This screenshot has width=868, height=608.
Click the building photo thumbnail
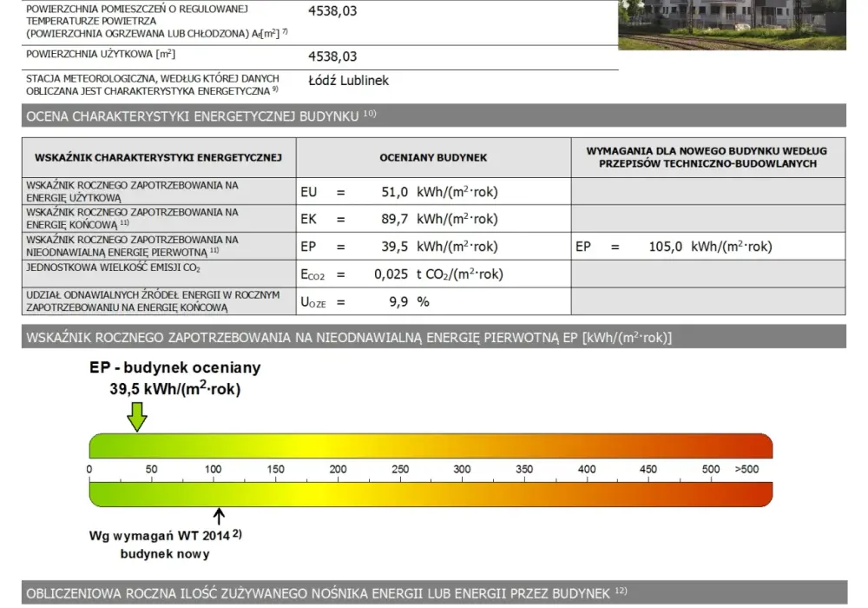coord(732,25)
